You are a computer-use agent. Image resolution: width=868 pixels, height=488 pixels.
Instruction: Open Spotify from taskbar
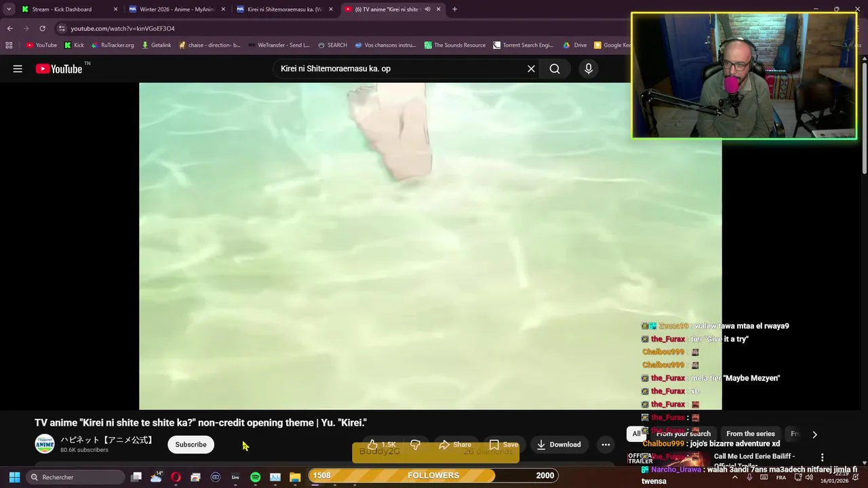coord(255,477)
